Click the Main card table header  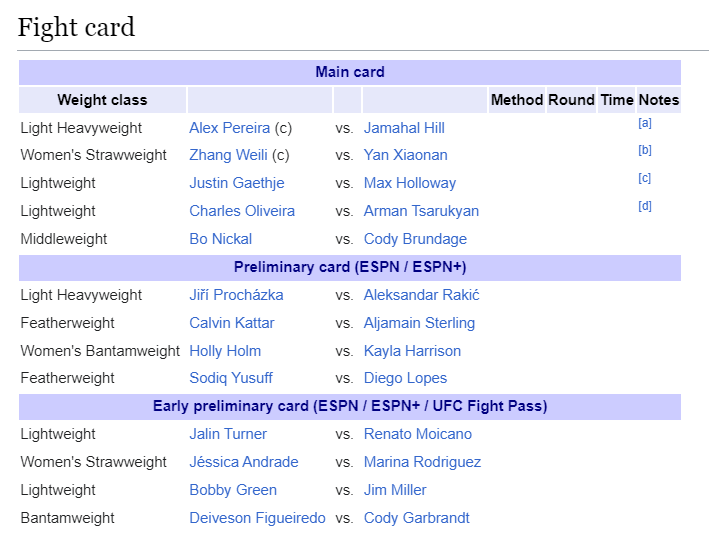click(x=349, y=72)
